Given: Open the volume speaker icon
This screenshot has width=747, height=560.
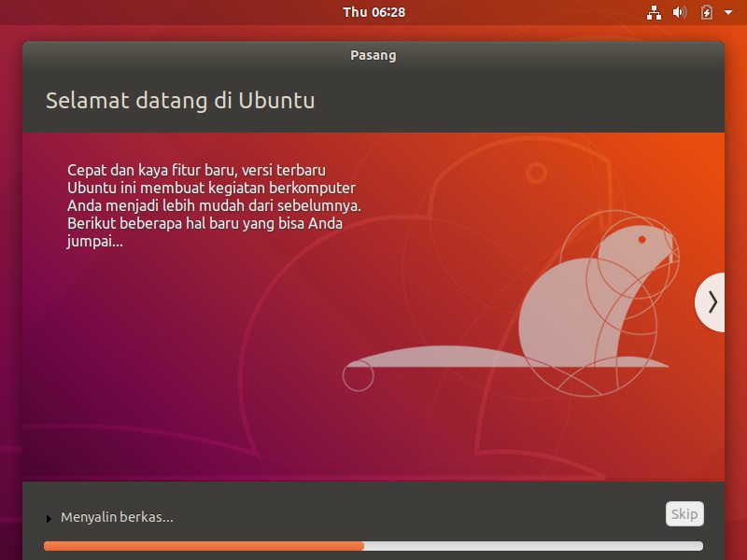Looking at the screenshot, I should (x=680, y=12).
